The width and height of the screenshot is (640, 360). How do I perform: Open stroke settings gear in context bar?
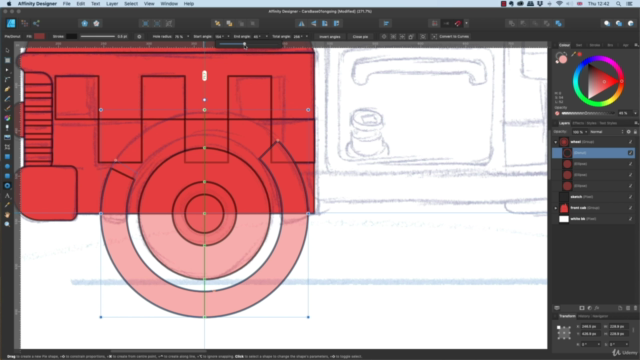(x=139, y=36)
